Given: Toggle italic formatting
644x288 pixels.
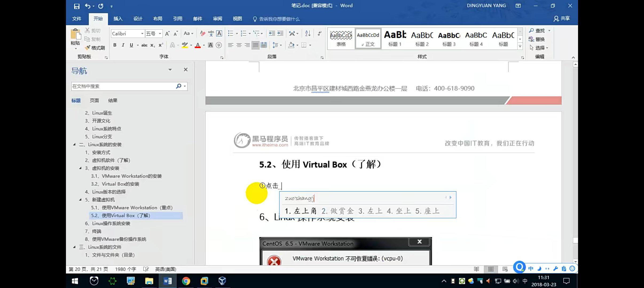Looking at the screenshot, I should click(x=123, y=45).
